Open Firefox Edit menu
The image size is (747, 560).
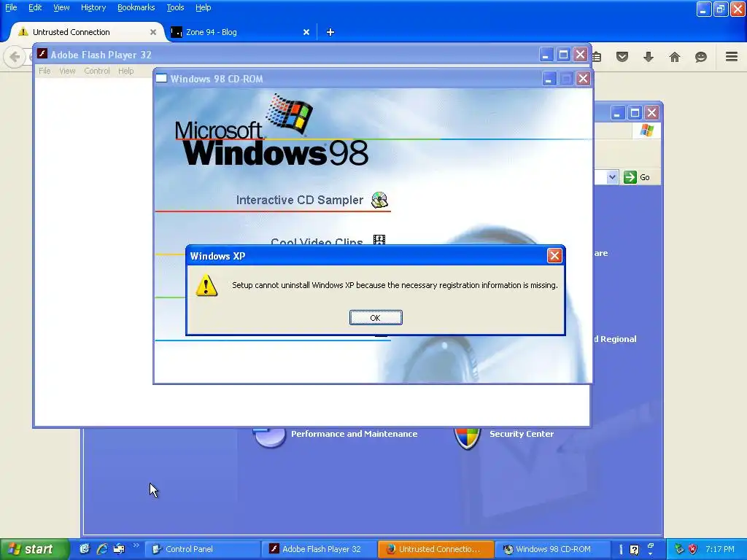coord(35,7)
